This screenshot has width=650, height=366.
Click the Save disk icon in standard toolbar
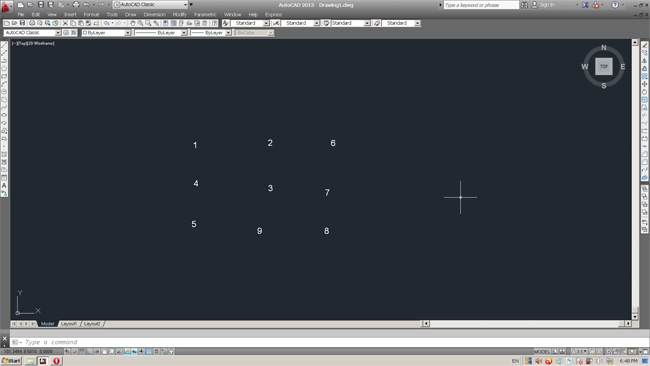pyautogui.click(x=22, y=23)
